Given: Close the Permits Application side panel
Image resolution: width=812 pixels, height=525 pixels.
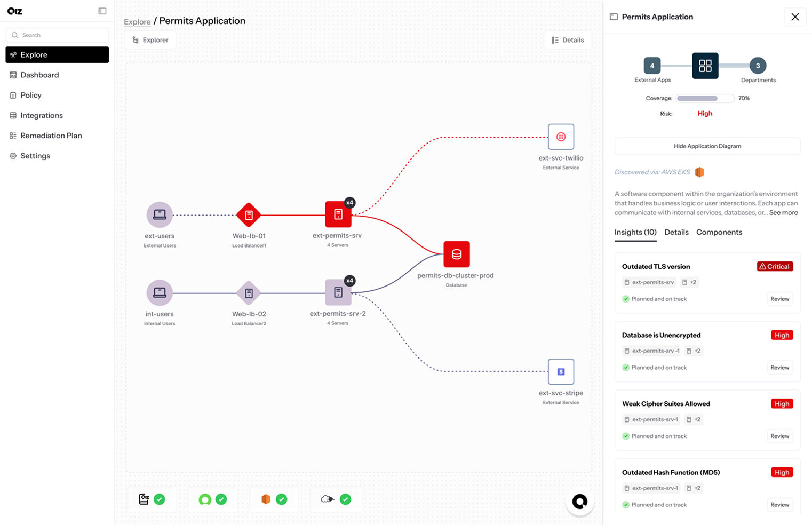Looking at the screenshot, I should pos(795,17).
